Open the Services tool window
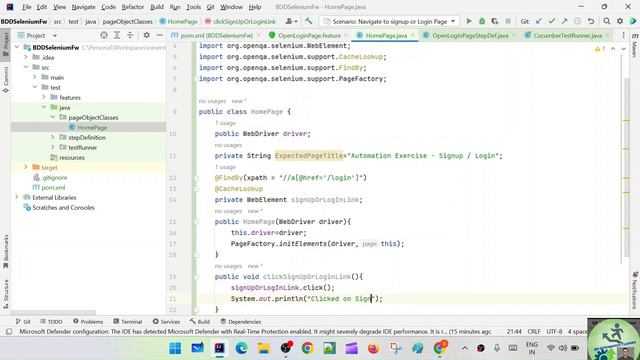 pyautogui.click(x=166, y=322)
